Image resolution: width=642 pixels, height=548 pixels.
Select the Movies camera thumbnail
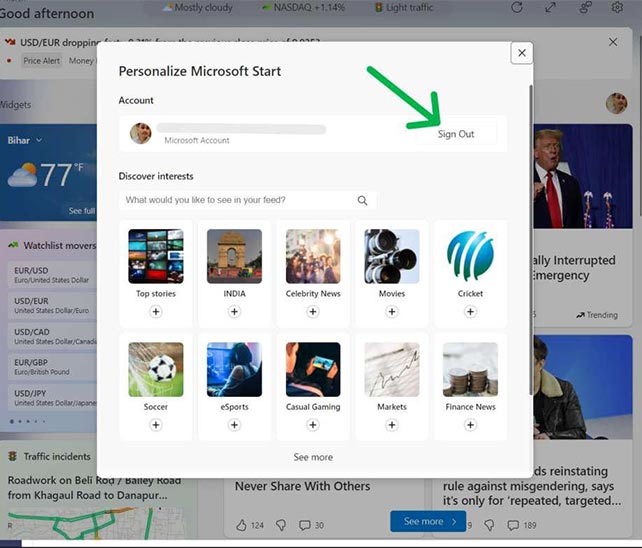click(392, 256)
